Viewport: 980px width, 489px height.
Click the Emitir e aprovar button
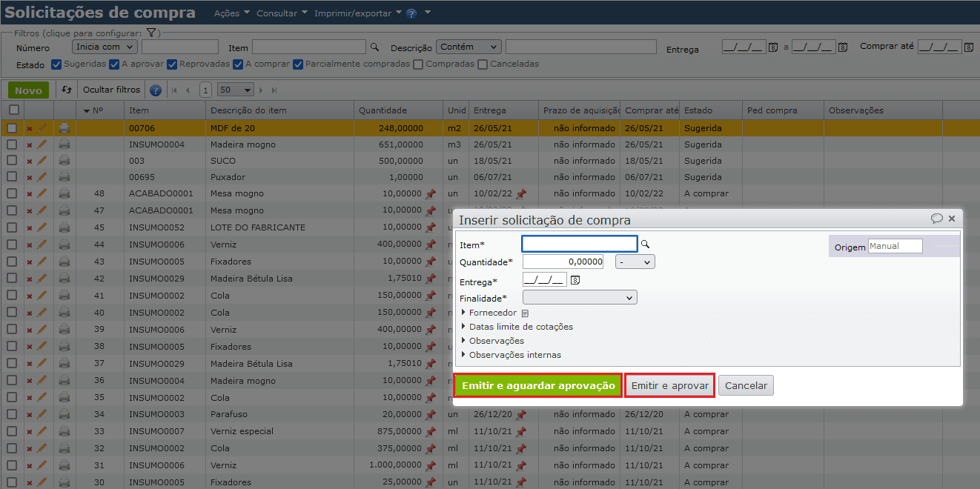click(669, 386)
